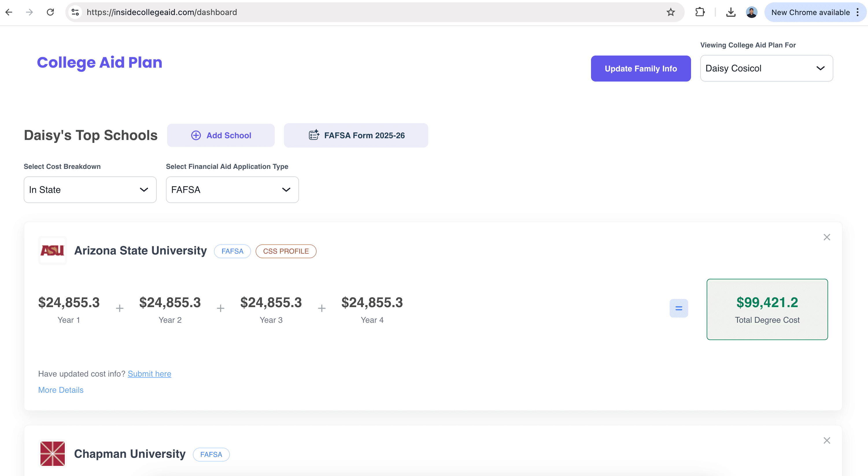Click the equals sign icon
Image resolution: width=868 pixels, height=476 pixels.
coord(679,308)
